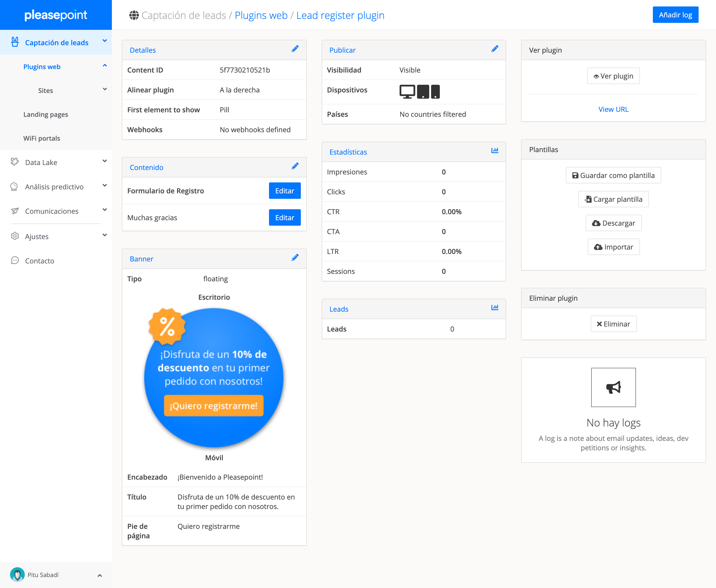Click the Contenido edit pencil icon
This screenshot has height=588, width=716.
[x=295, y=166]
